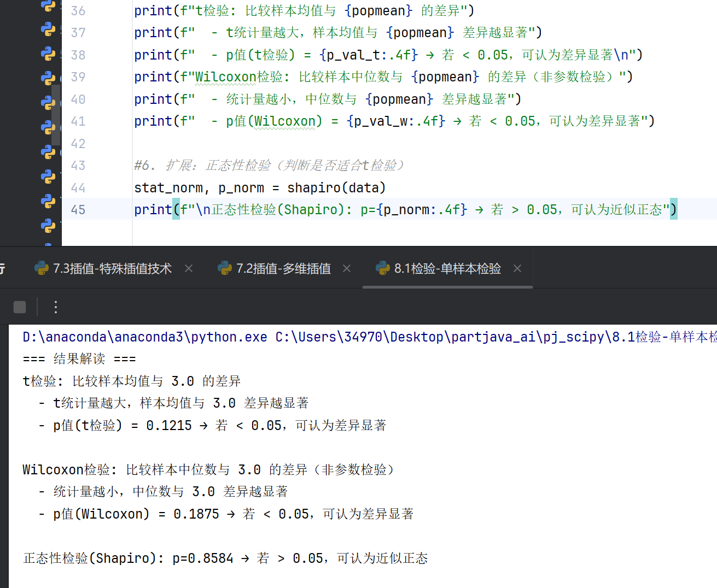Image resolution: width=717 pixels, height=588 pixels.
Task: Click the project panel vertical scrollbar thumb
Action: pyautogui.click(x=56, y=115)
